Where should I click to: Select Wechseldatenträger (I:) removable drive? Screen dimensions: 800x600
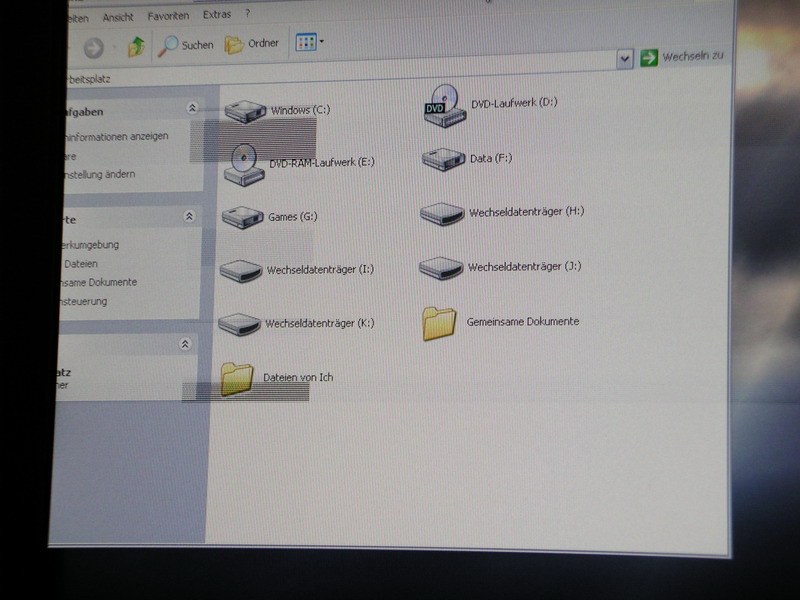click(x=241, y=270)
